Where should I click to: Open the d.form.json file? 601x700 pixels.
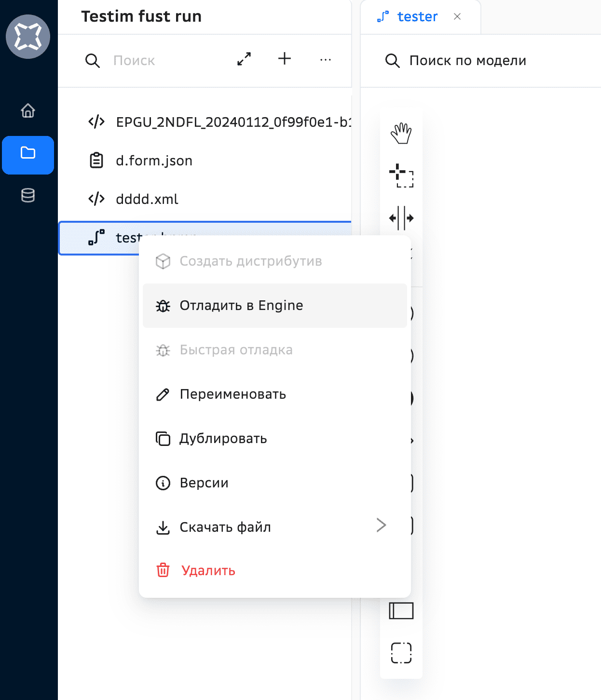pyautogui.click(x=154, y=161)
